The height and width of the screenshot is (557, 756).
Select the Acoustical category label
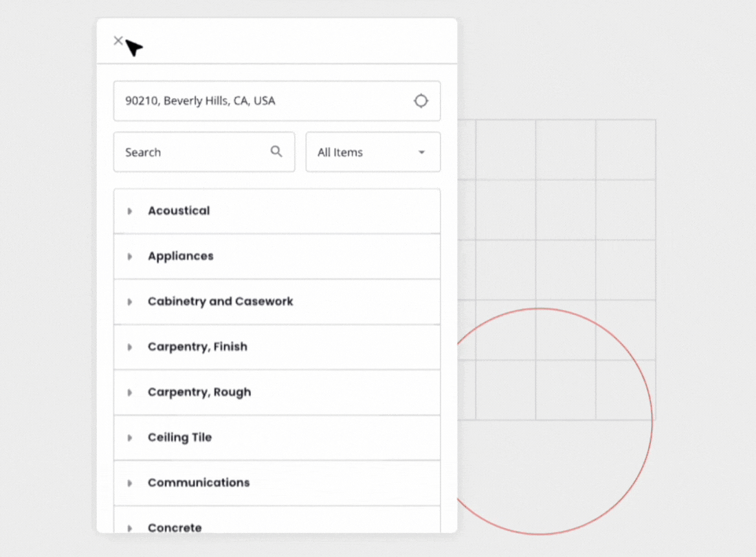pos(179,211)
